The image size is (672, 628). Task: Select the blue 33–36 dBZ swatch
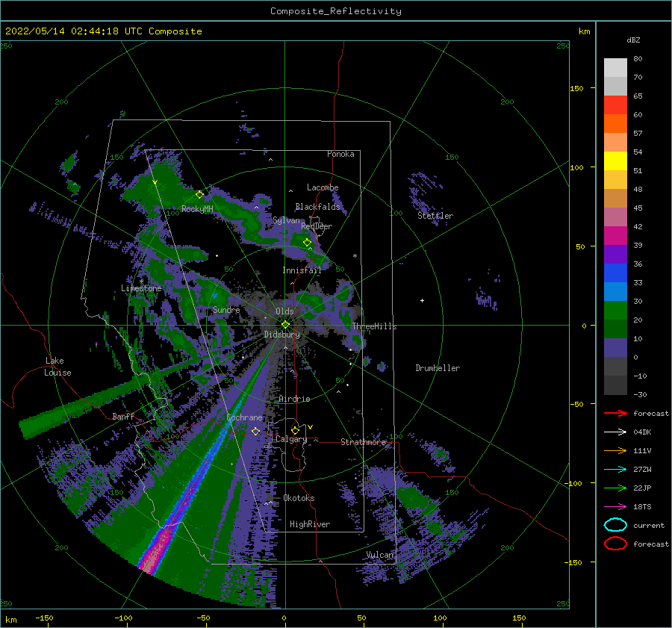point(615,273)
